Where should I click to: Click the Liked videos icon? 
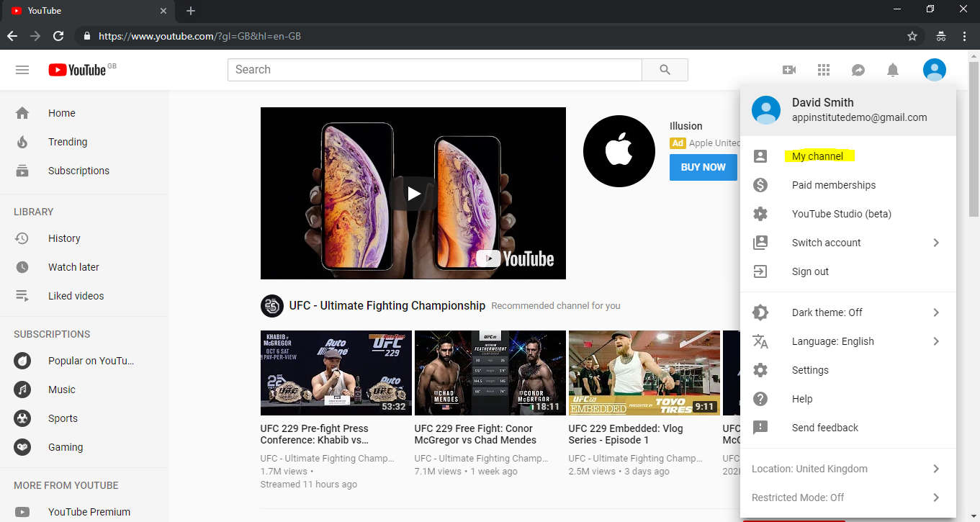(x=22, y=296)
